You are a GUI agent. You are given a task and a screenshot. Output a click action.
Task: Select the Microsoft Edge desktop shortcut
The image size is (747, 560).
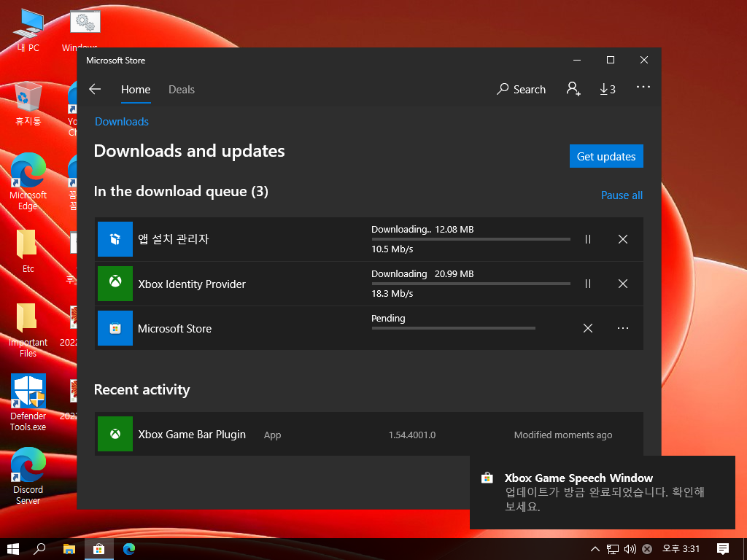[28, 182]
